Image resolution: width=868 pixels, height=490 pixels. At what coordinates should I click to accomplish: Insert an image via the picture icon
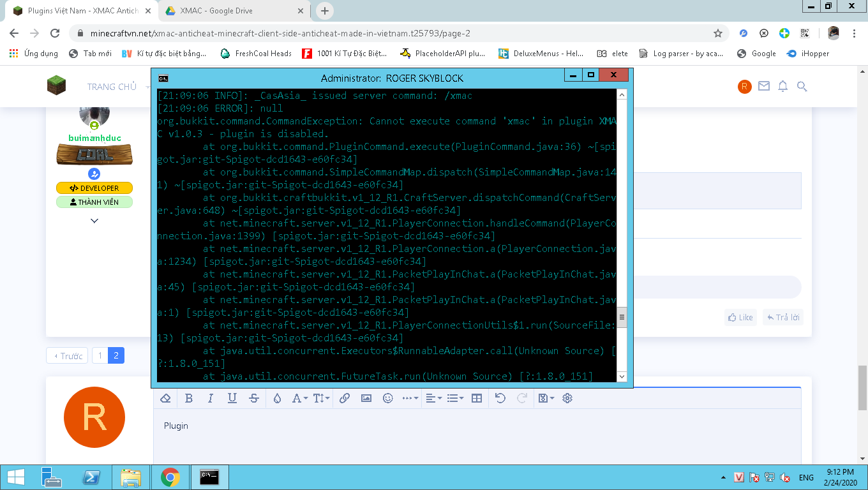point(366,398)
